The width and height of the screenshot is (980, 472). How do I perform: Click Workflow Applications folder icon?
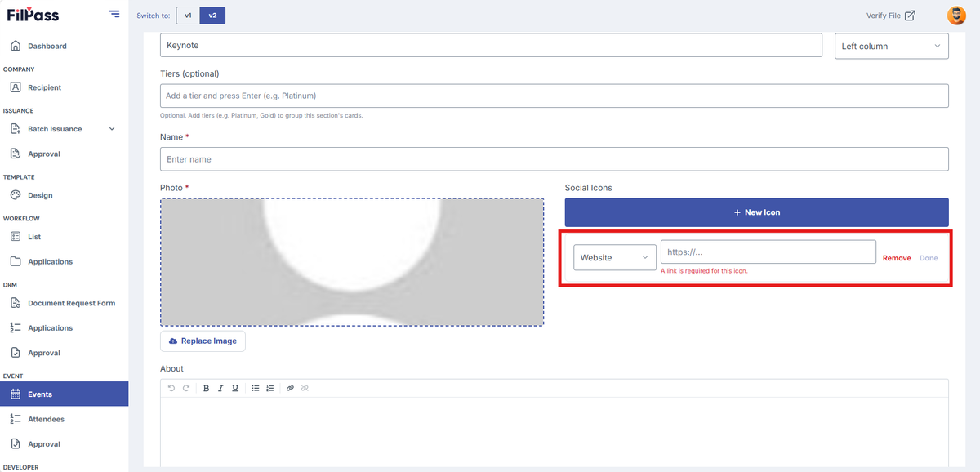(16, 261)
